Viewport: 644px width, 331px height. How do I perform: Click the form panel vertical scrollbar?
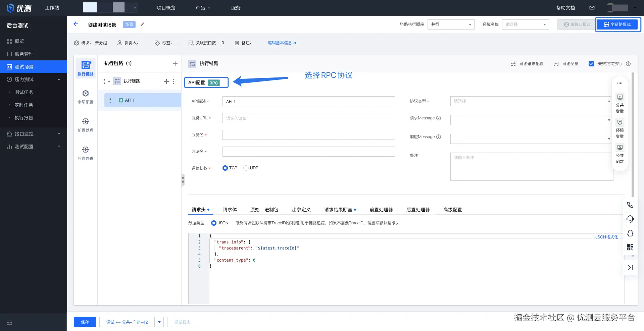click(x=633, y=135)
